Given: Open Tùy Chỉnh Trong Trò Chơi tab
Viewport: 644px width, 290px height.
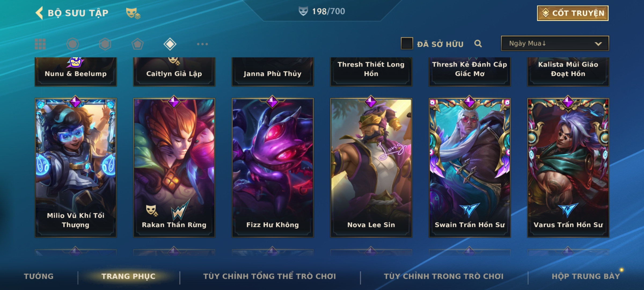Looking at the screenshot, I should (444, 276).
